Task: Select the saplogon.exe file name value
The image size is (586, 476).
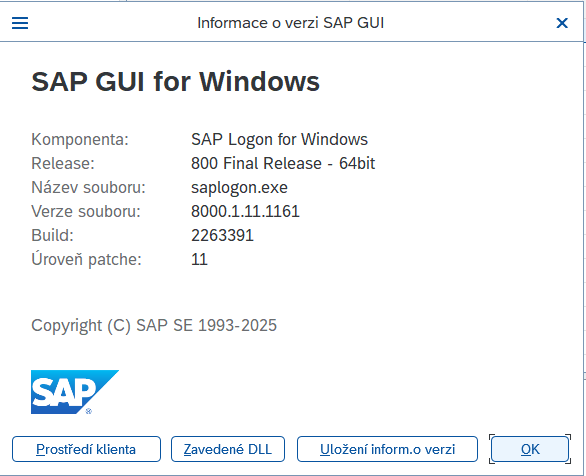Action: click(239, 188)
